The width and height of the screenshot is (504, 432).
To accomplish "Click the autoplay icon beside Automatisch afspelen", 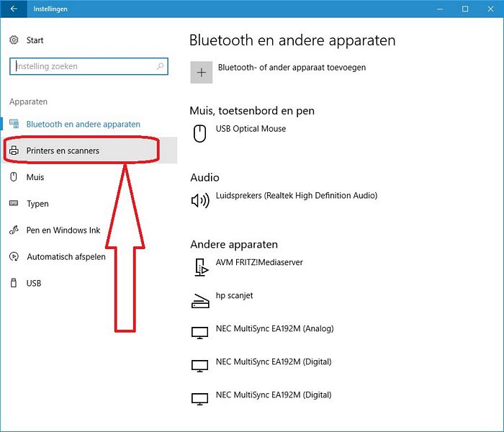I will pyautogui.click(x=14, y=256).
